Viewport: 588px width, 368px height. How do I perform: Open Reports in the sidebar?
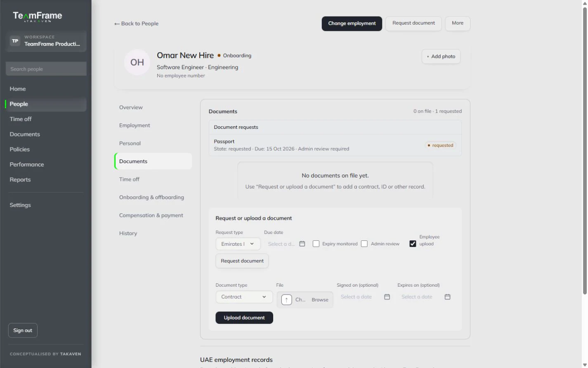click(x=46, y=180)
